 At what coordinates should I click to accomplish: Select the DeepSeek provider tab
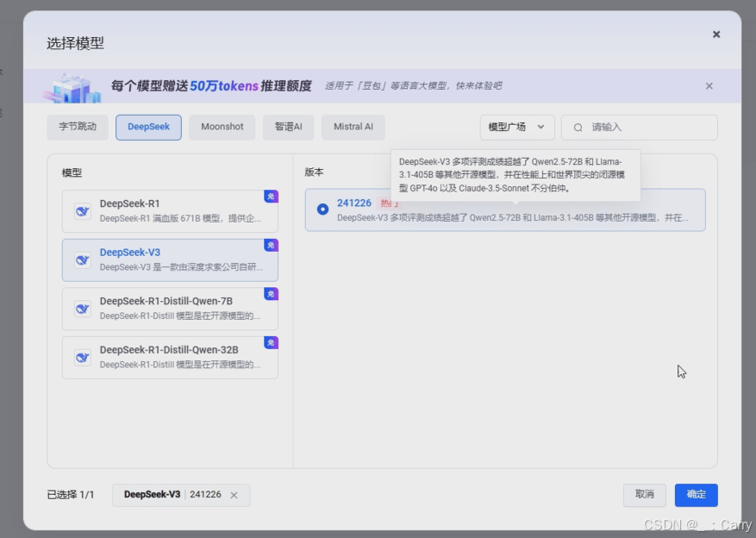click(x=148, y=127)
